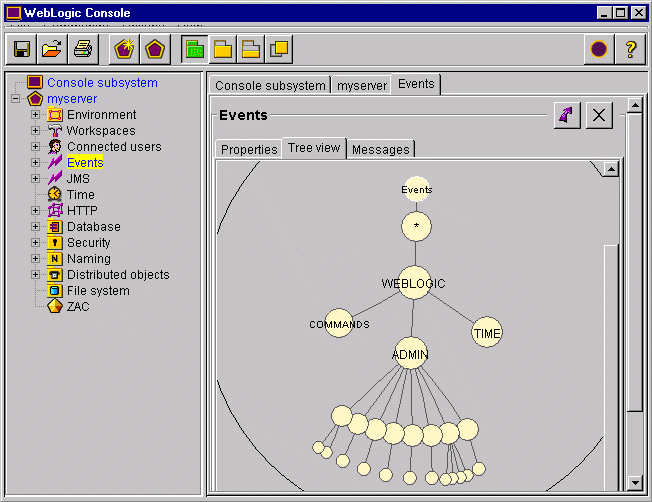Open the Properties tab
The height and width of the screenshot is (502, 652).
pyautogui.click(x=249, y=149)
